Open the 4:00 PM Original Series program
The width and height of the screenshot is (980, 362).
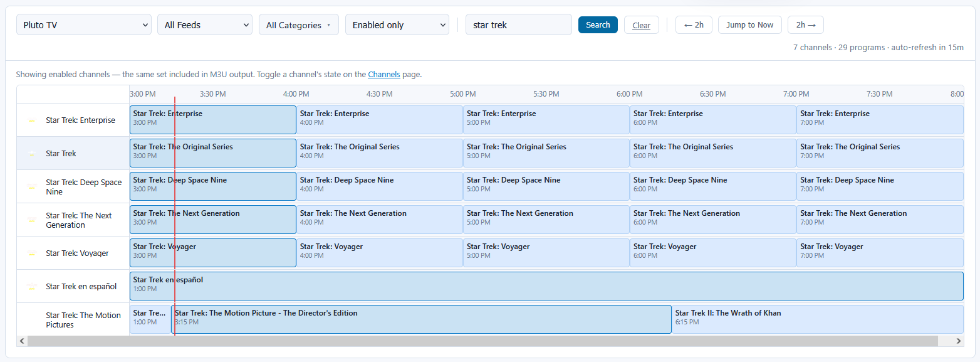(380, 153)
